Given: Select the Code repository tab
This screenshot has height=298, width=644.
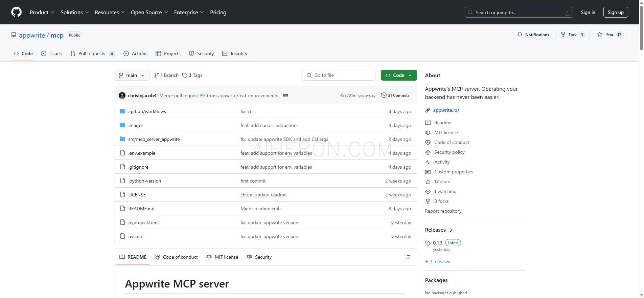Looking at the screenshot, I should (23, 54).
